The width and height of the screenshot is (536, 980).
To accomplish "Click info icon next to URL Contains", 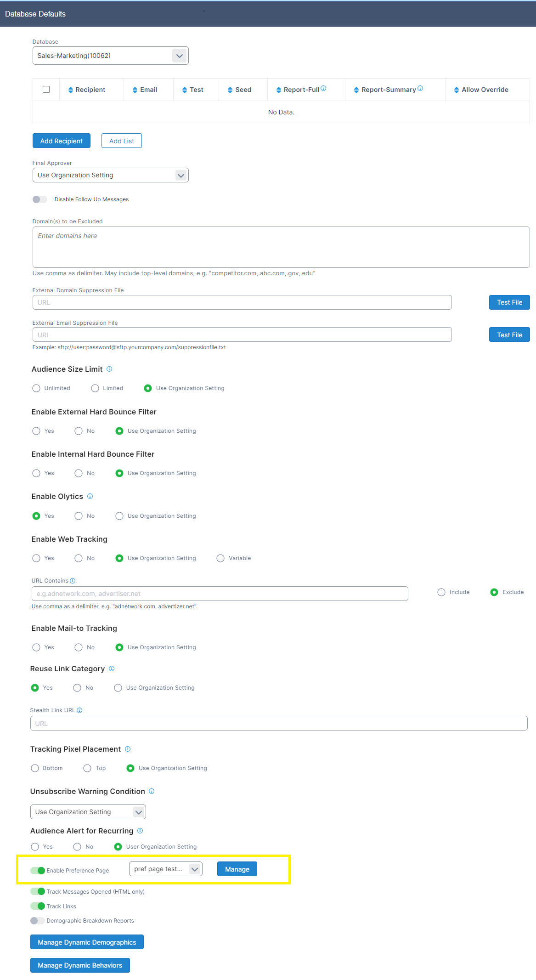I will [x=73, y=581].
